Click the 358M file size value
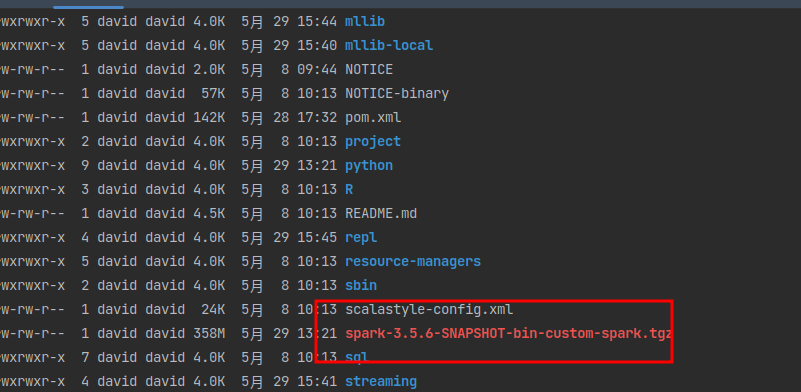Image resolution: width=801 pixels, height=392 pixels. tap(209, 334)
